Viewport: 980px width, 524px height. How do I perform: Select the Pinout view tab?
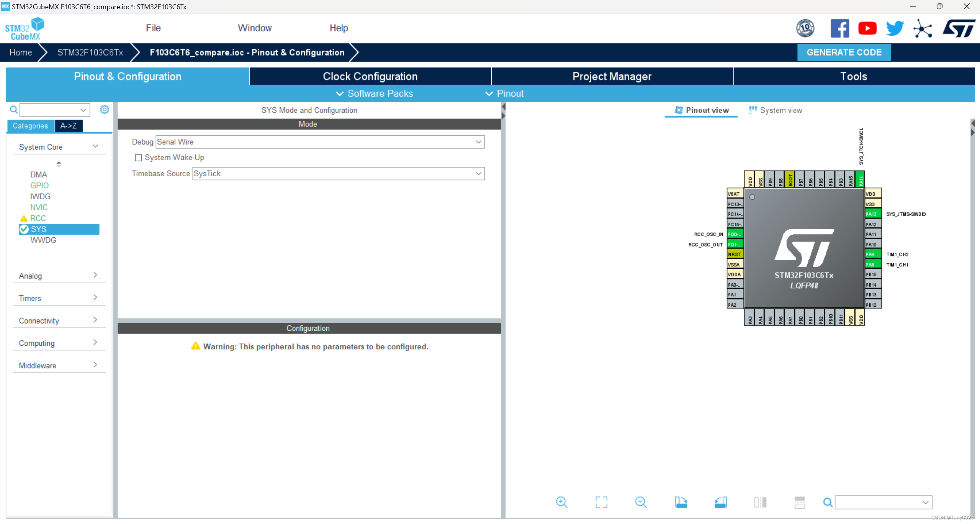702,110
